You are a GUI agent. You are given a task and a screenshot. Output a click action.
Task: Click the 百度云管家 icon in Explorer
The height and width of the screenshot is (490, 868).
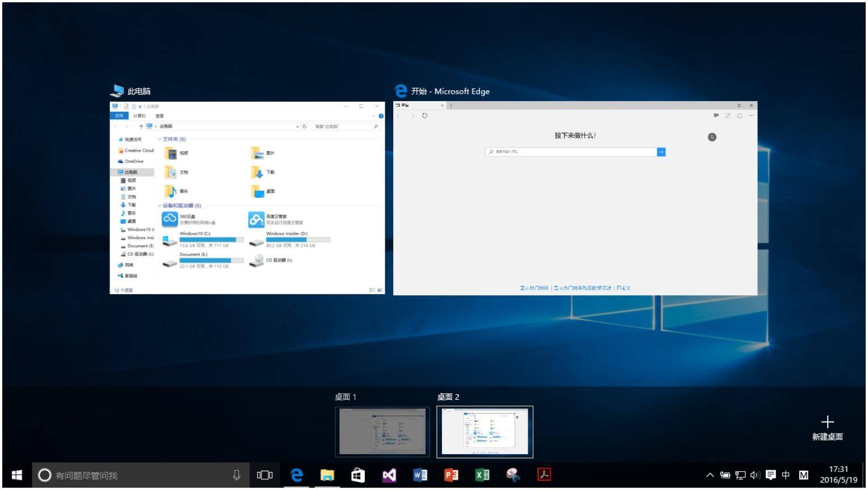click(256, 219)
